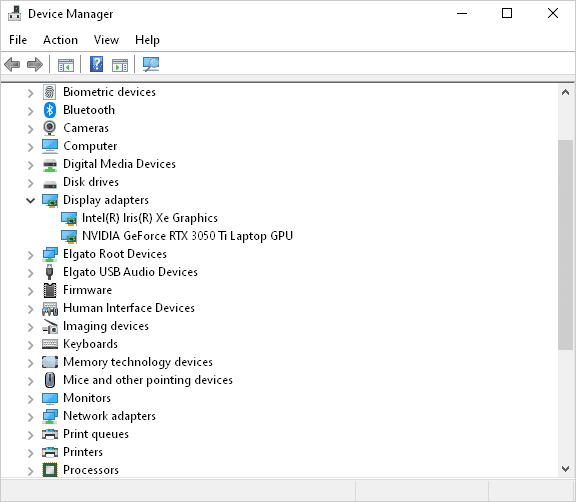Click the Device Manager title bar icon
This screenshot has height=502, width=576.
click(x=15, y=14)
